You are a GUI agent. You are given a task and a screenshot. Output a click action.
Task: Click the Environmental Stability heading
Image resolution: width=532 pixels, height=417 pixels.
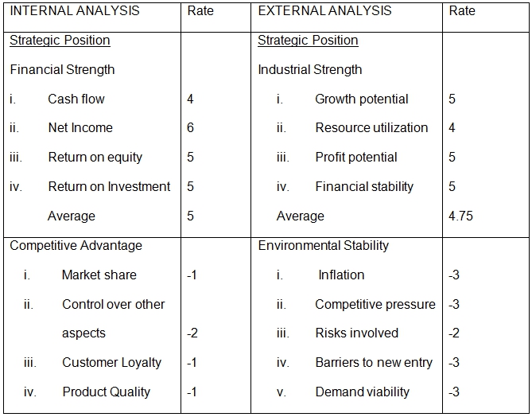point(323,246)
